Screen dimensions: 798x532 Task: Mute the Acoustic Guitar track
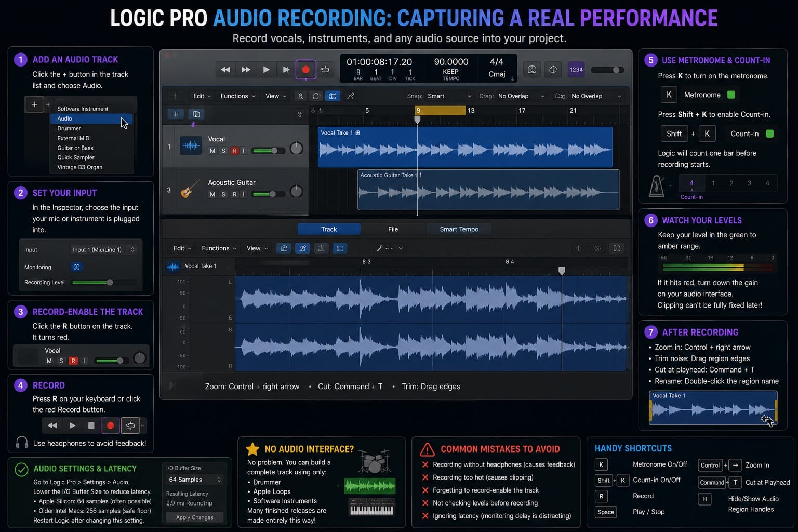pyautogui.click(x=212, y=194)
